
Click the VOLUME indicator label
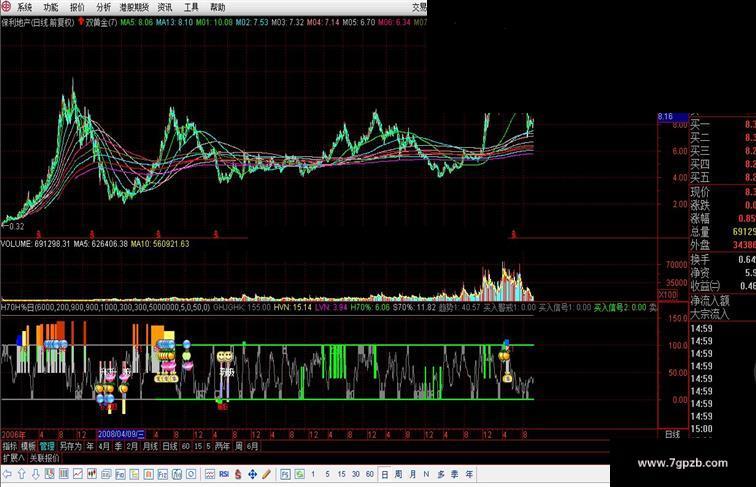[x=16, y=244]
